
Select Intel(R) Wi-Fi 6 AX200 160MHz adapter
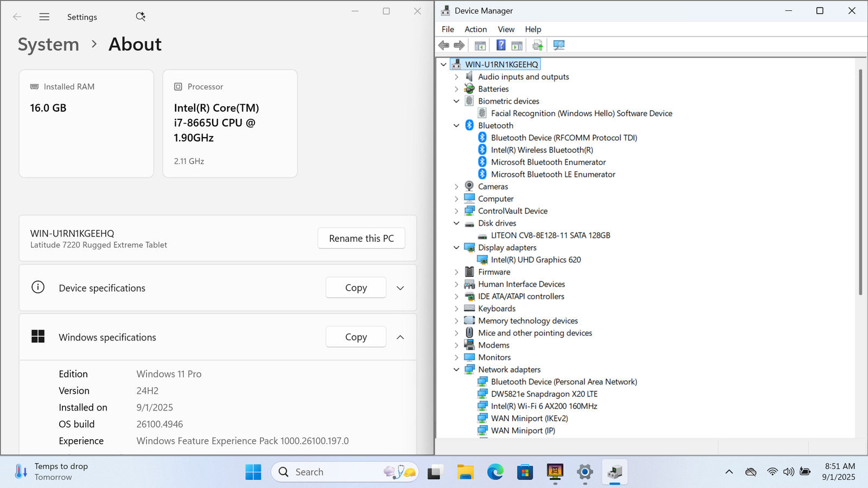[544, 406]
